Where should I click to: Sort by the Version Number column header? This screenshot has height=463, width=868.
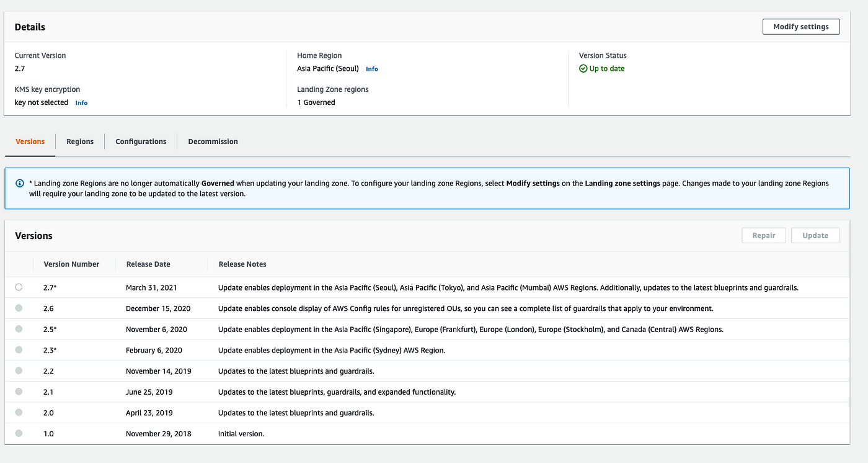(x=71, y=264)
